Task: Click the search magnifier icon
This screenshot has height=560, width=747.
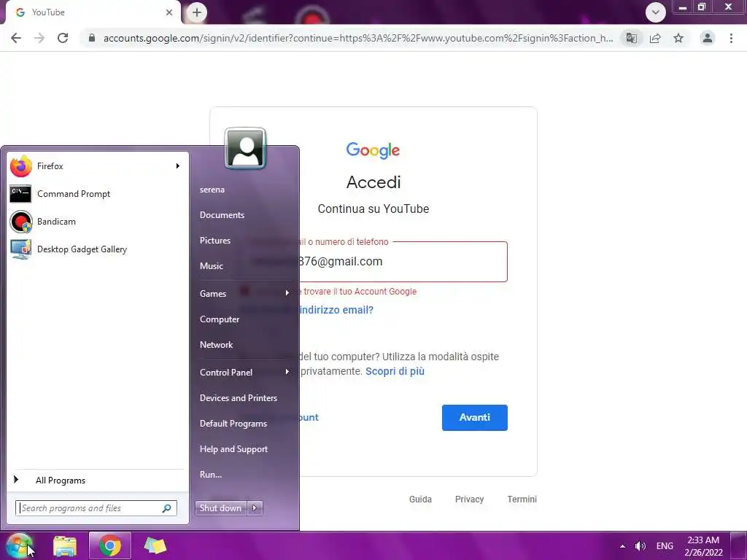Action: 167,508
